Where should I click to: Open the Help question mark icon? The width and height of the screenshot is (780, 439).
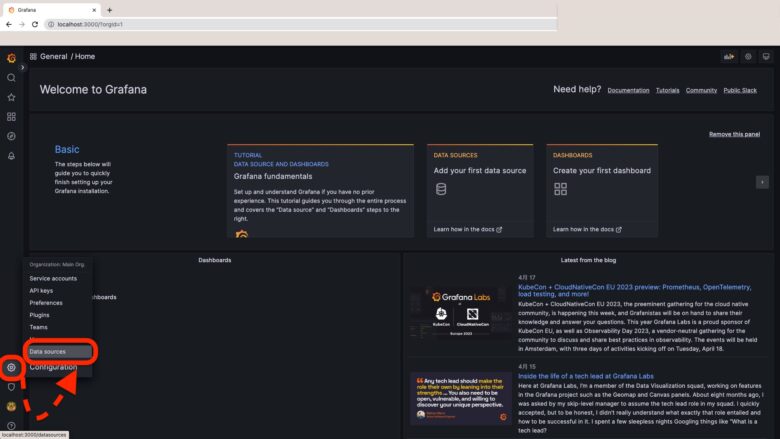(11, 426)
